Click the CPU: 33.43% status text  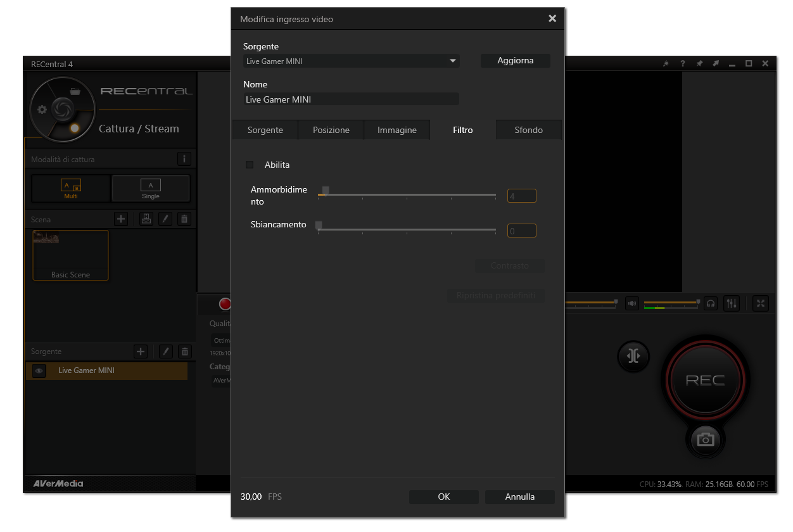click(x=661, y=484)
